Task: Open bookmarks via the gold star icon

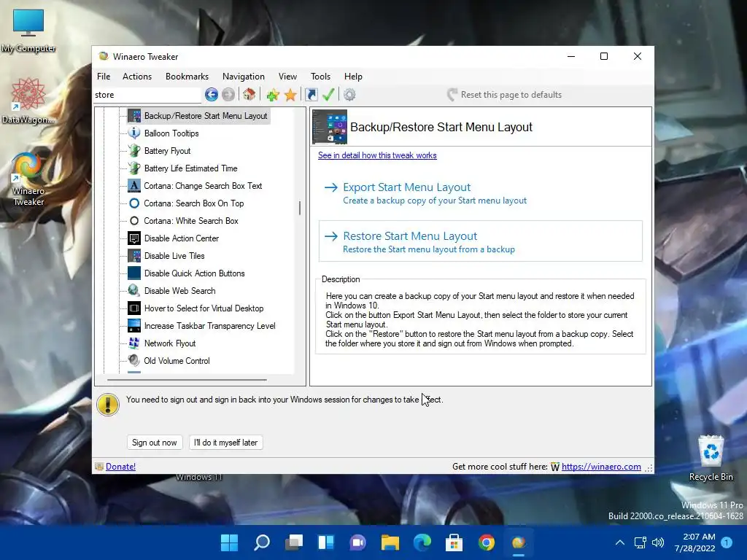Action: pos(290,95)
